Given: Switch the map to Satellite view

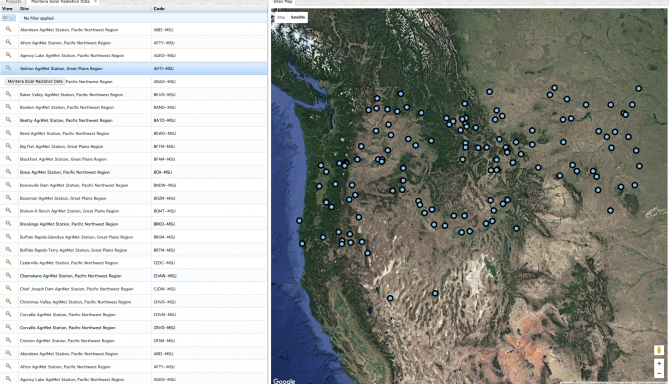Looking at the screenshot, I should click(x=298, y=17).
